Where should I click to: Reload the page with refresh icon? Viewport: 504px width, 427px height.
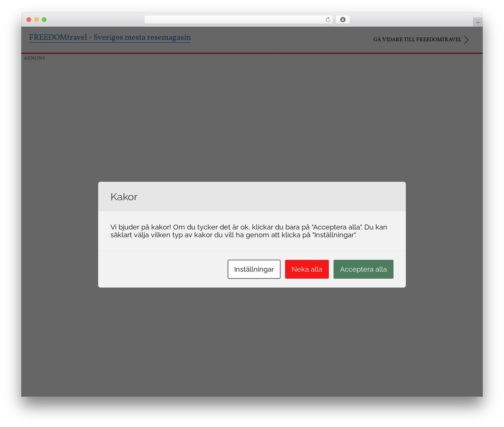coord(328,20)
